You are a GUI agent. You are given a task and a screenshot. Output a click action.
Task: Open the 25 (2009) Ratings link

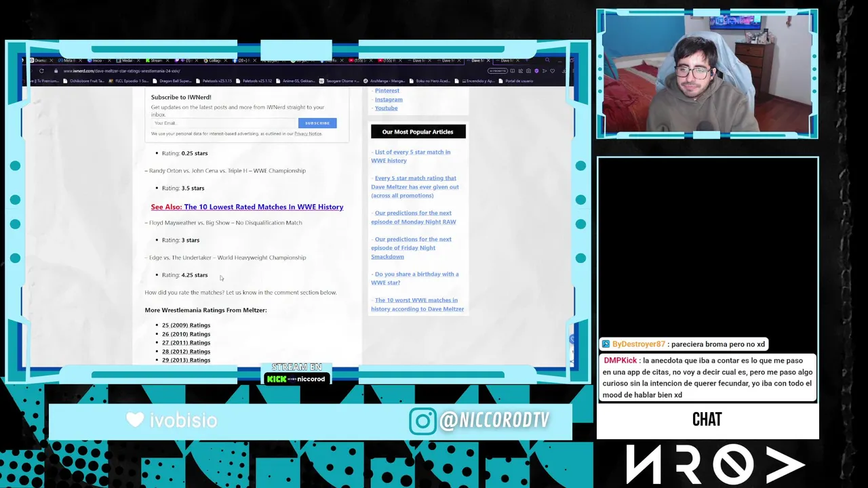coord(186,325)
